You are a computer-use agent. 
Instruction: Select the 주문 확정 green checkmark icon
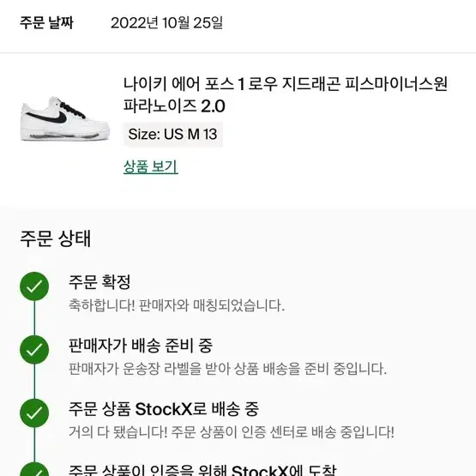(34, 286)
